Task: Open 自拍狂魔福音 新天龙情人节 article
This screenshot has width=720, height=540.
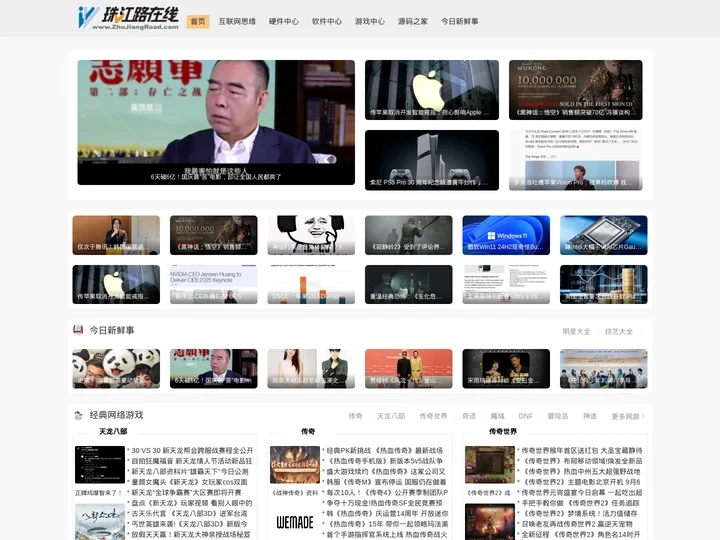Action: [x=192, y=461]
